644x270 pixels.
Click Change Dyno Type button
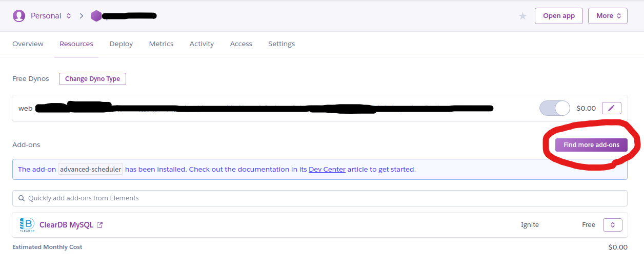(92, 79)
